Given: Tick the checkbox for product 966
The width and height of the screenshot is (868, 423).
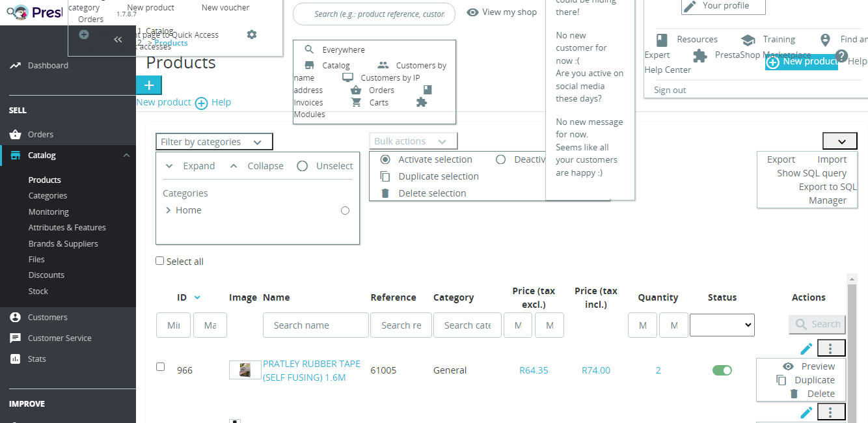Looking at the screenshot, I should [161, 367].
